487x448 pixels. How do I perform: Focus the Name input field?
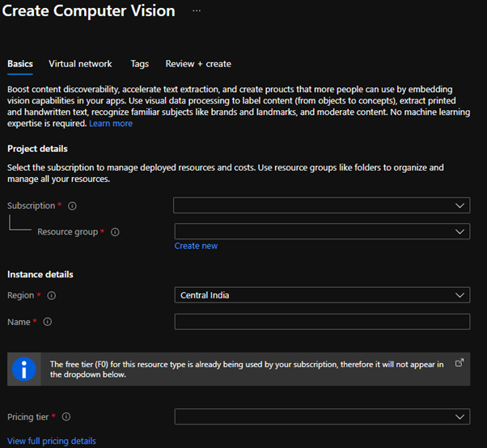pyautogui.click(x=322, y=322)
